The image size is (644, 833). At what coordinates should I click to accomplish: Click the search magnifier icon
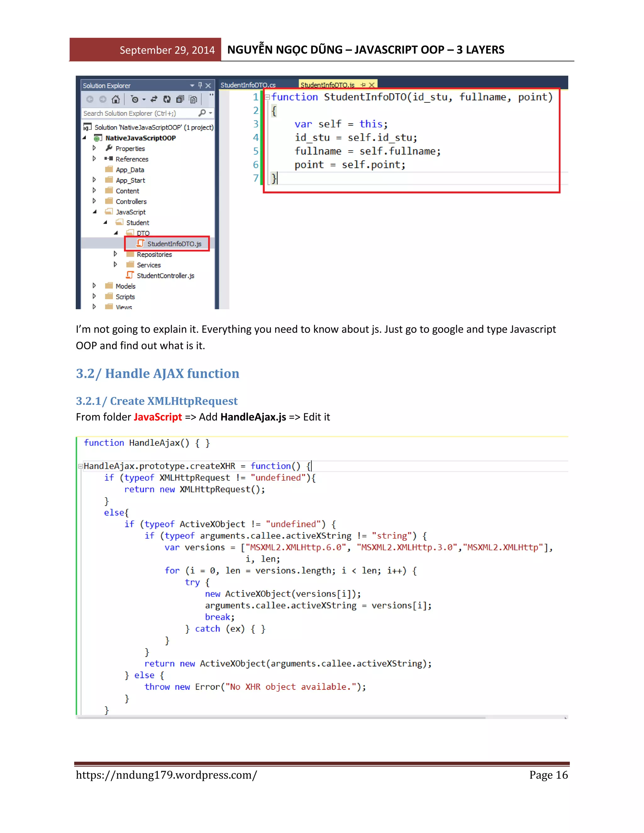click(202, 113)
